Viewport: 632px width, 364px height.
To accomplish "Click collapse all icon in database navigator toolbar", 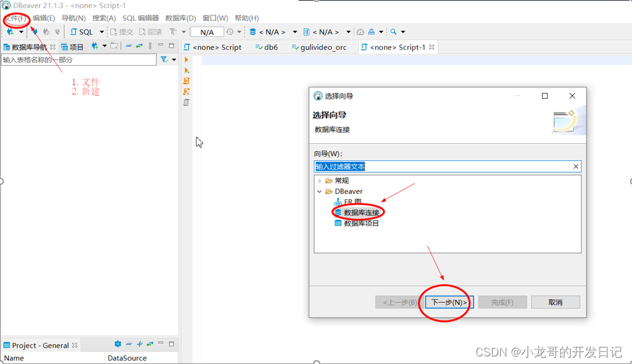I will click(129, 46).
